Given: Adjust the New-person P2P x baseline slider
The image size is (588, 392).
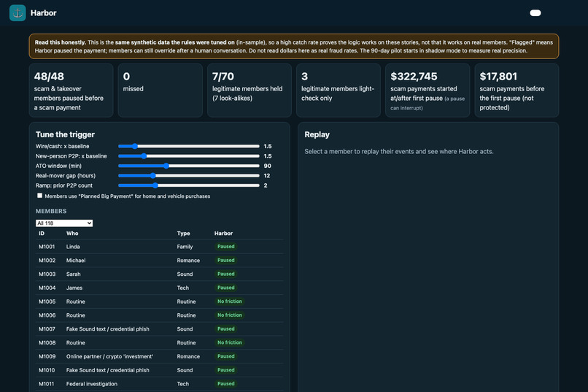Looking at the screenshot, I should (x=189, y=155).
